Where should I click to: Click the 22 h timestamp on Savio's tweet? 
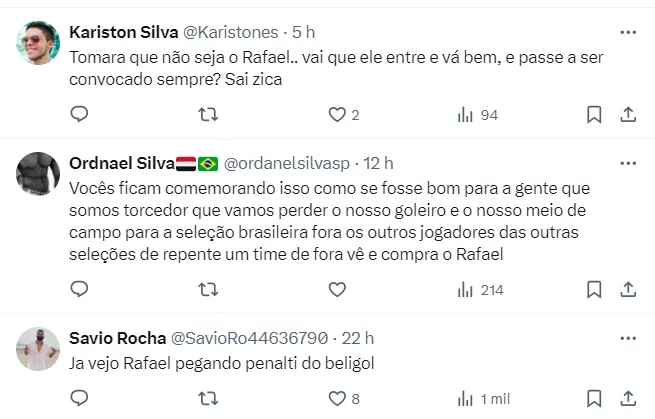point(356,337)
